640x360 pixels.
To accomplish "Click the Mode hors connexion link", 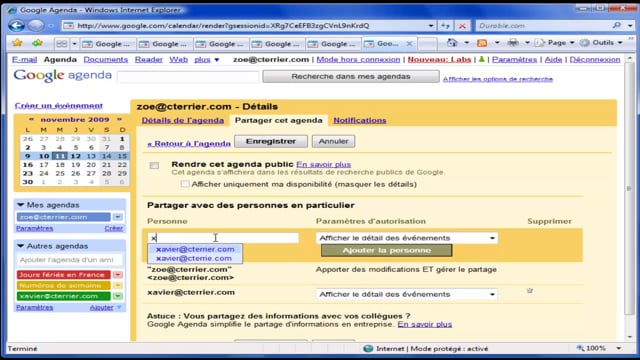I will pyautogui.click(x=358, y=60).
